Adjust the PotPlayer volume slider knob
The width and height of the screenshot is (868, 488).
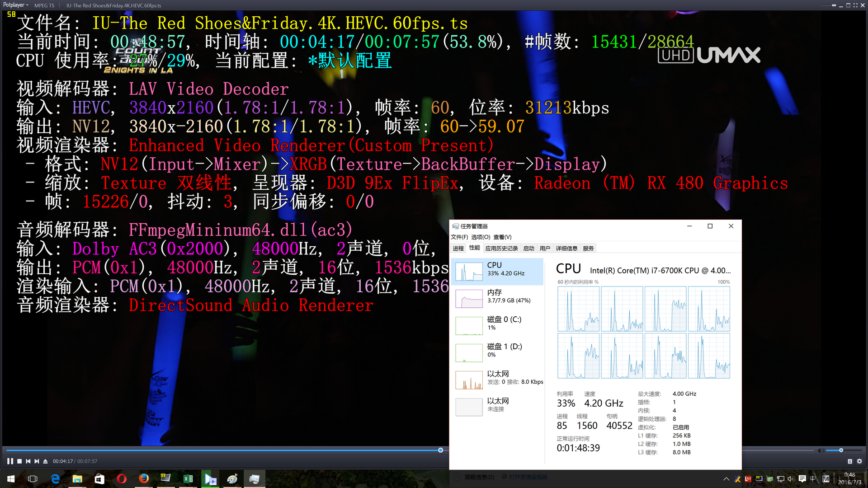pyautogui.click(x=841, y=450)
